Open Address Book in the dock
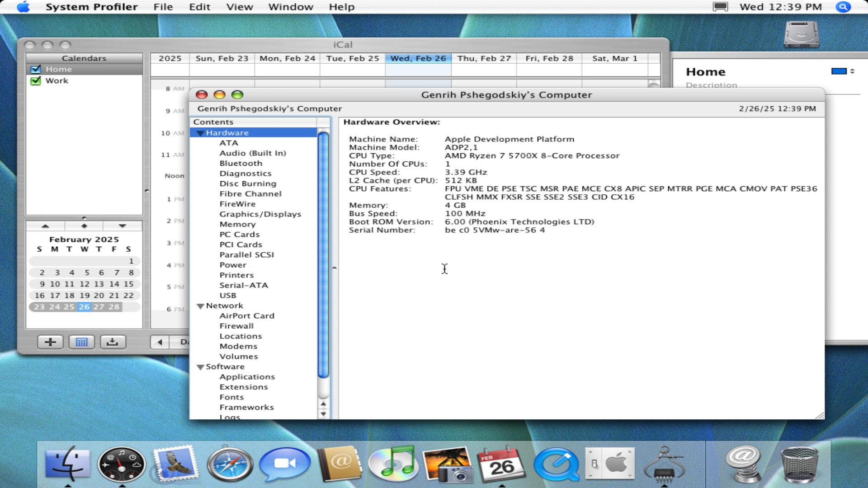 340,465
